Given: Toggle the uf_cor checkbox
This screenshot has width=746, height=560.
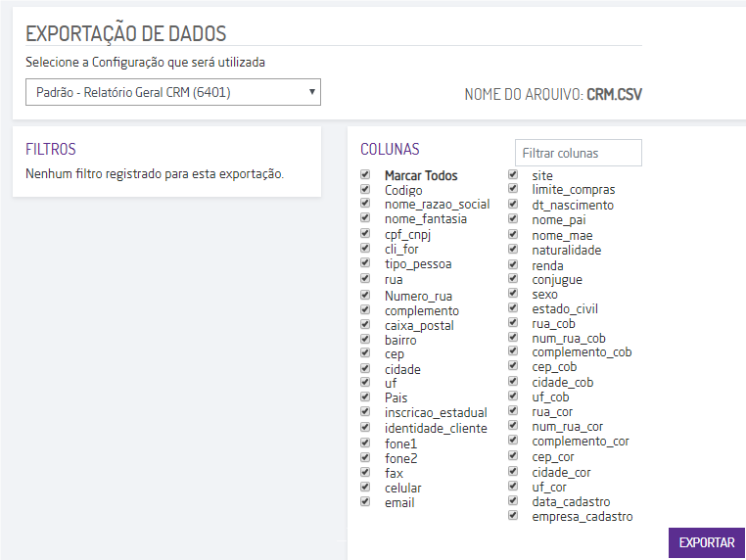Looking at the screenshot, I should tap(513, 487).
